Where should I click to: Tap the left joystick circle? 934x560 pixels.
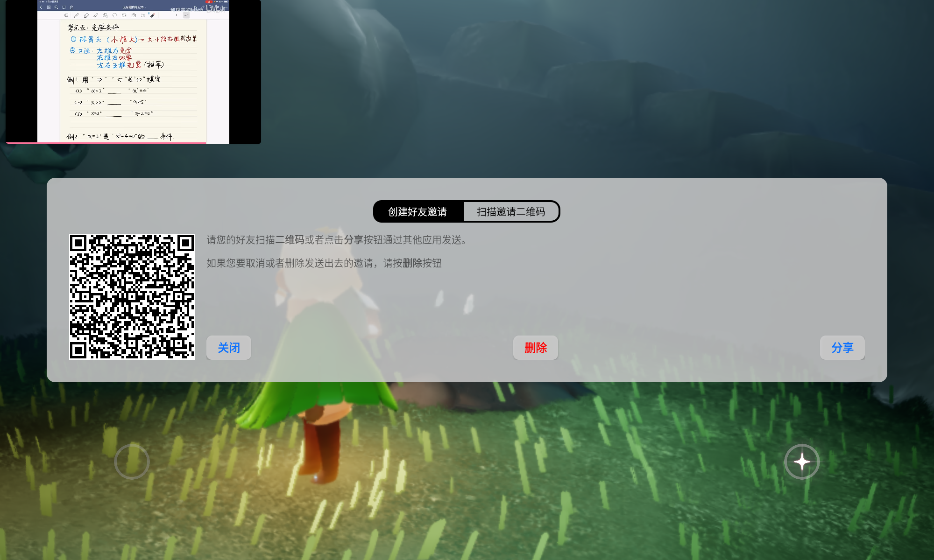[132, 462]
